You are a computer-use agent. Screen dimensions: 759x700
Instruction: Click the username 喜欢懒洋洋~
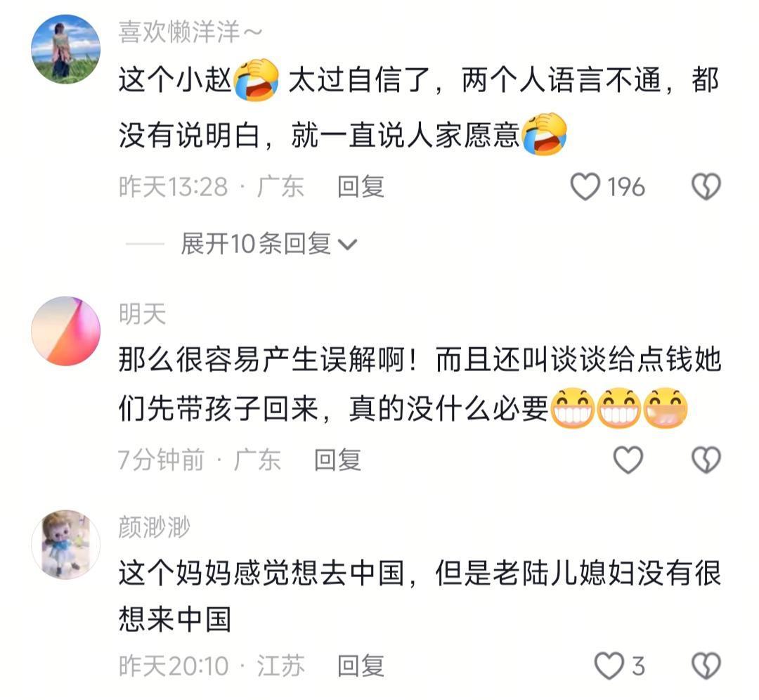[190, 32]
